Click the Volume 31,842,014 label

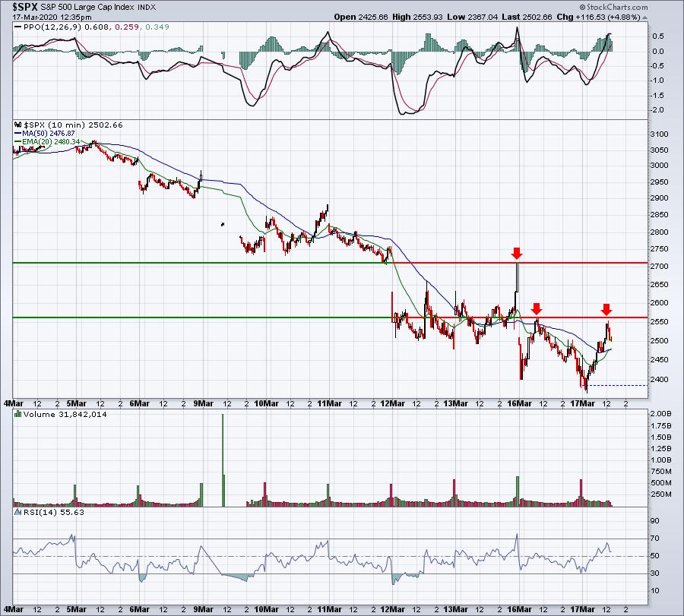(x=65, y=414)
